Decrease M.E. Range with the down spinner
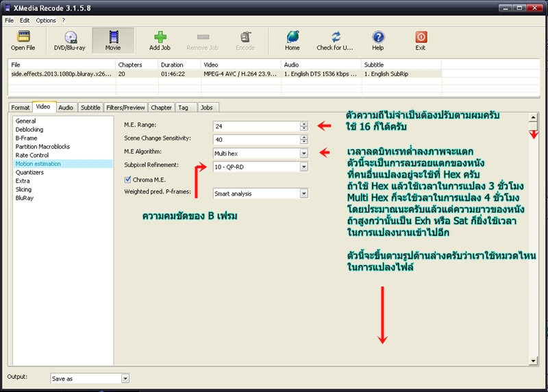The image size is (548, 392). [304, 128]
